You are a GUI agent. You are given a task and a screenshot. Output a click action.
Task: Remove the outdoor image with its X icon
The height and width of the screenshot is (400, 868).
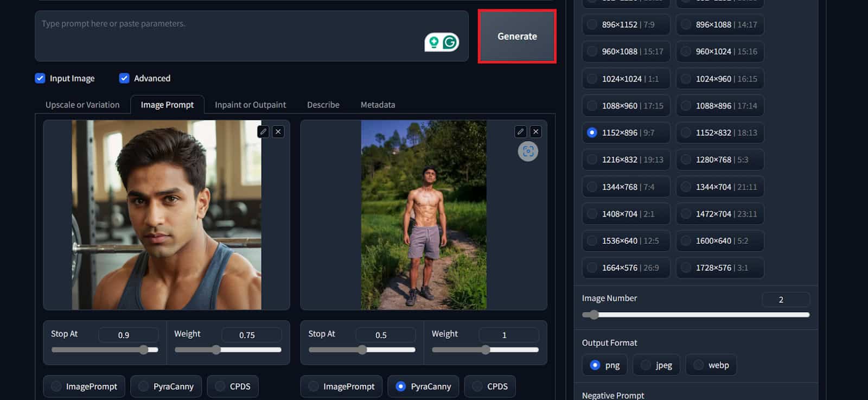535,131
